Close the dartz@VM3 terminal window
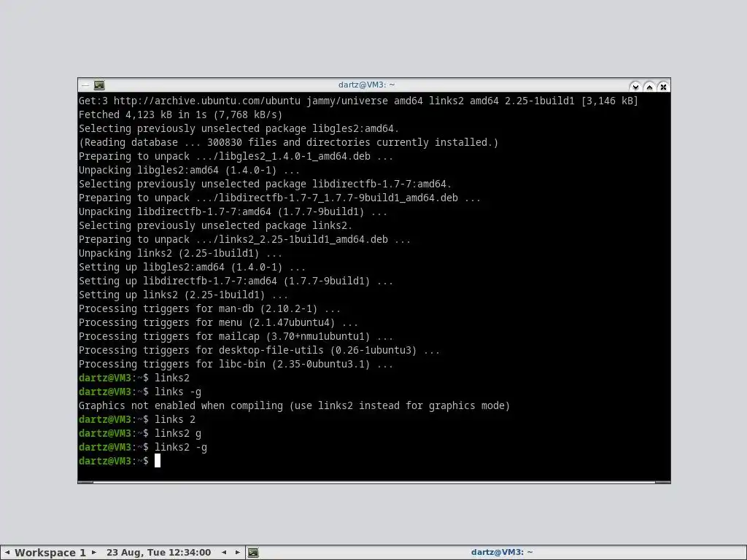Image resolution: width=747 pixels, height=560 pixels. 663,86
